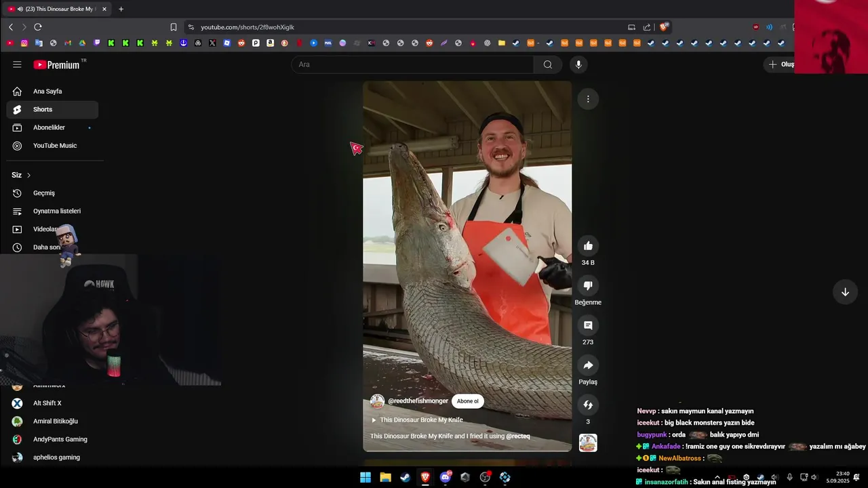Click the search magnifier button
The height and width of the screenshot is (488, 868).
(547, 64)
